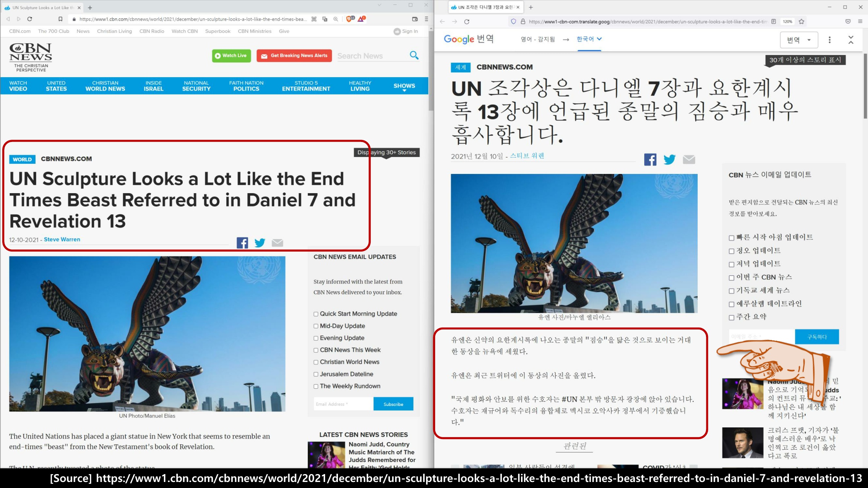Open a new tab in the left browser
This screenshot has height=488, width=868.
coord(90,8)
